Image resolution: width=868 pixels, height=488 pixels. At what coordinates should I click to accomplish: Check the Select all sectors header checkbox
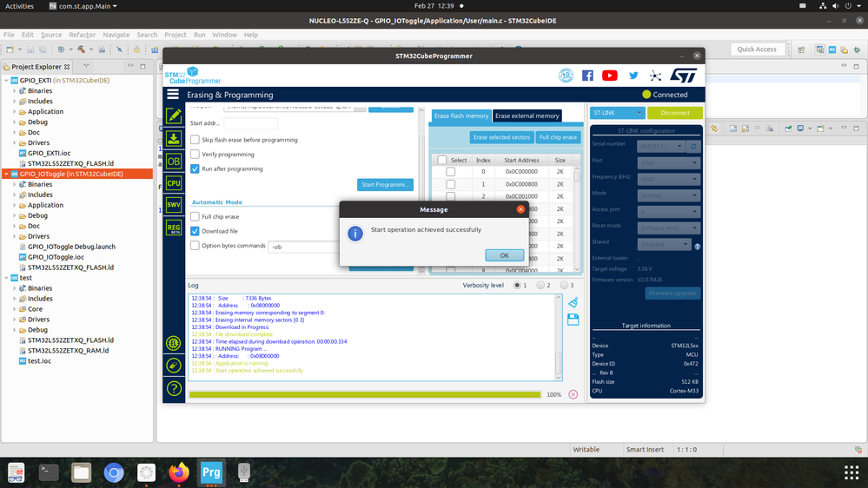tap(441, 160)
